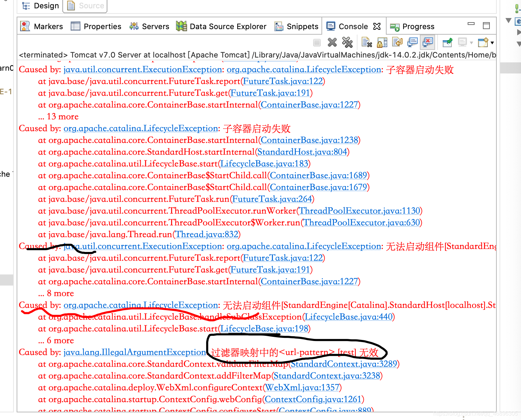Click the Remove Launch icon
521x420 pixels.
332,43
